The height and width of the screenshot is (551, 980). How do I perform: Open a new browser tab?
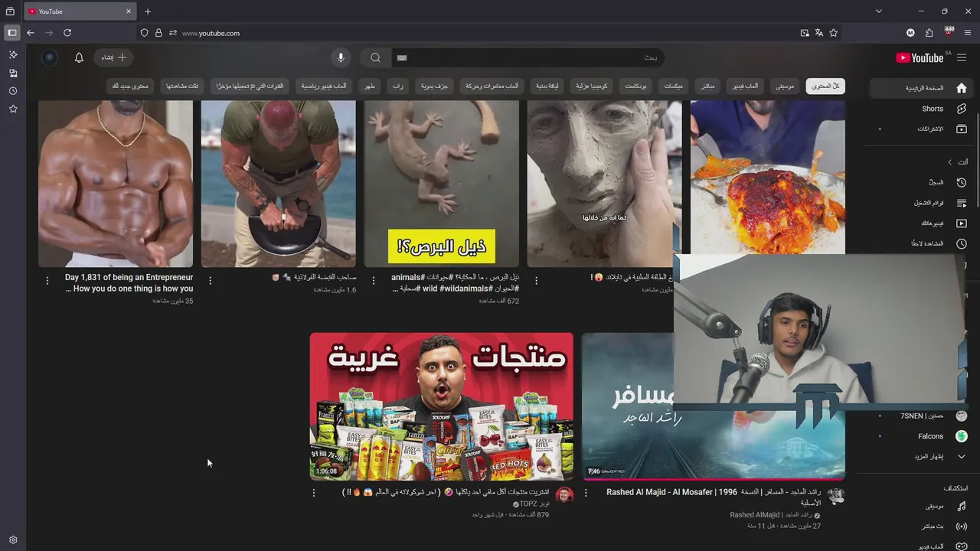click(148, 11)
